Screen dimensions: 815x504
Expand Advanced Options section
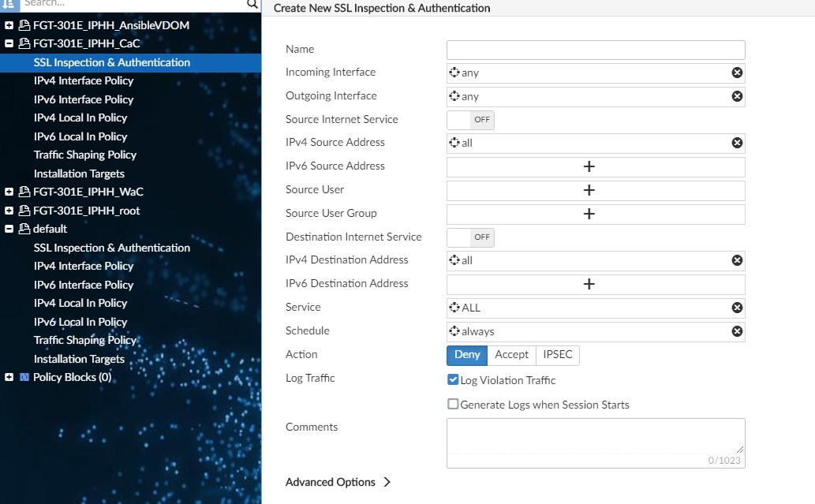(x=338, y=482)
